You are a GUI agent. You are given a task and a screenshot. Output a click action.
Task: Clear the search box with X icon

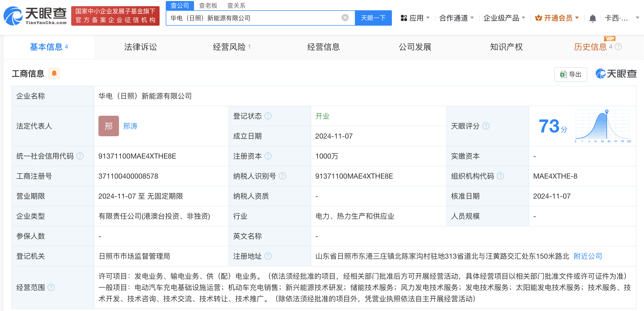pyautogui.click(x=345, y=18)
